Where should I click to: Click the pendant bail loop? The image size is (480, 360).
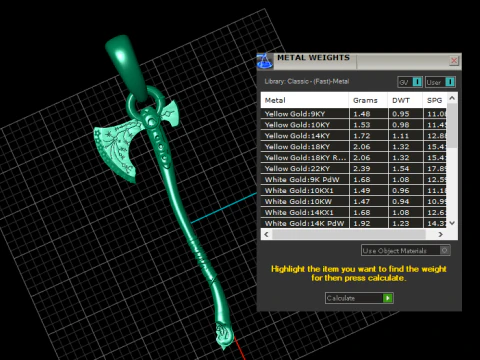(126, 67)
